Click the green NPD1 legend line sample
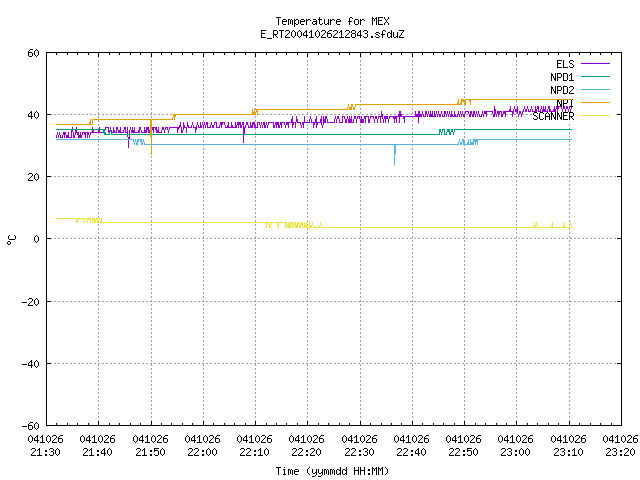This screenshot has height=480, width=640. tap(595, 77)
